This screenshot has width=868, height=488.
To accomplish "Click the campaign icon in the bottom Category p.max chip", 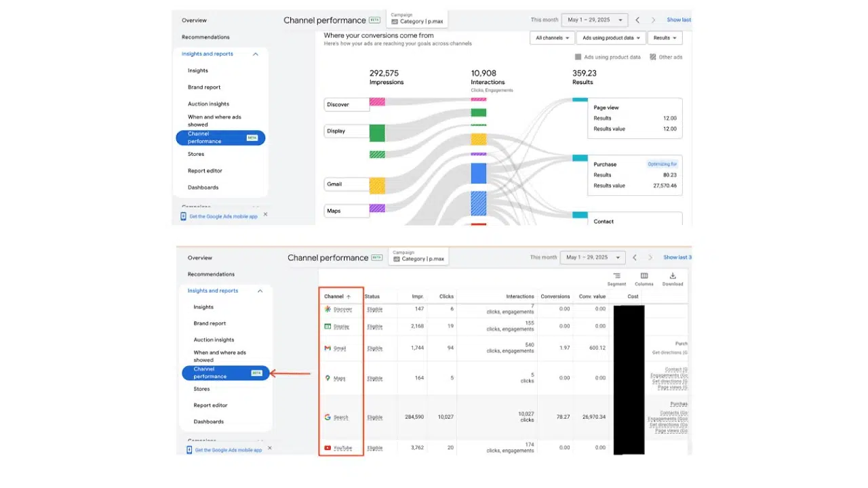I will click(397, 259).
